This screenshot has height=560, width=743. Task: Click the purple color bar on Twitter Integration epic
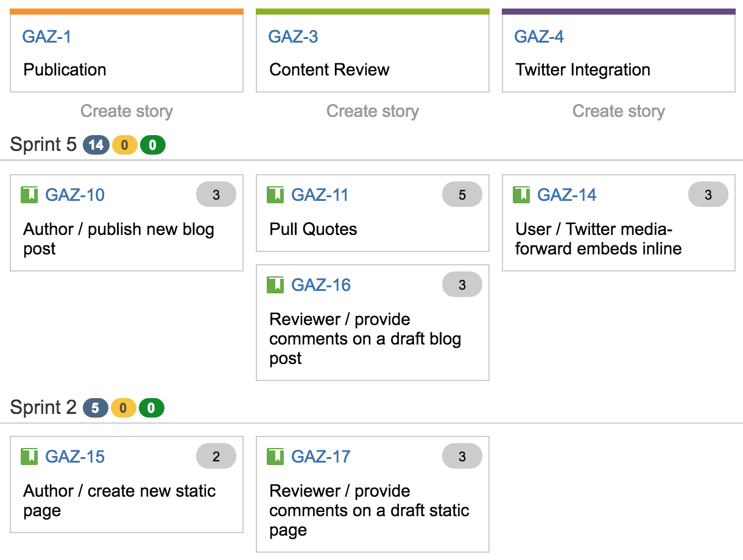pyautogui.click(x=619, y=12)
